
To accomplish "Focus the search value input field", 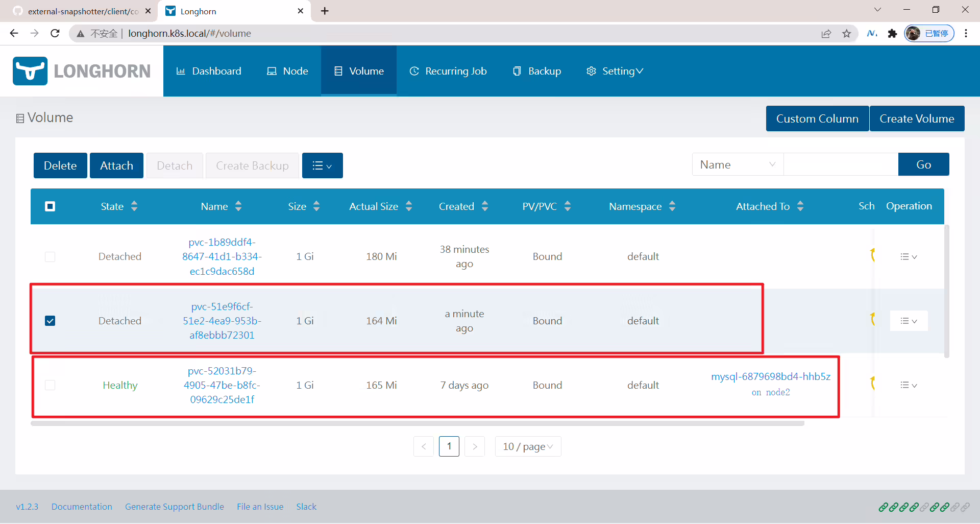I will coord(841,164).
